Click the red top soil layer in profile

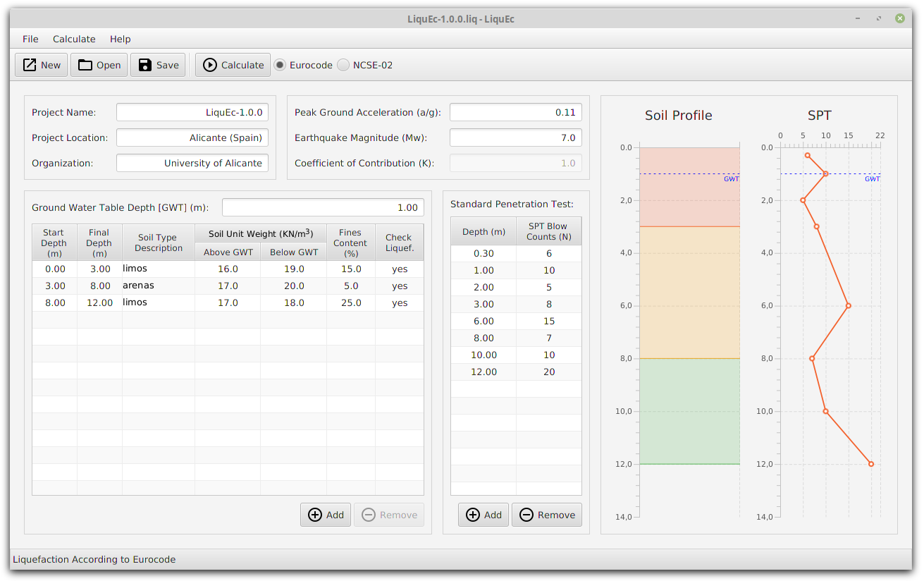tap(689, 187)
